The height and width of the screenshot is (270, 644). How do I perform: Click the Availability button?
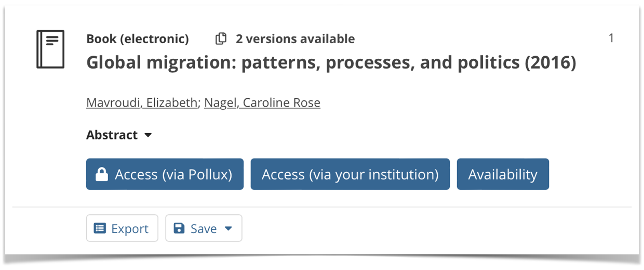[503, 174]
